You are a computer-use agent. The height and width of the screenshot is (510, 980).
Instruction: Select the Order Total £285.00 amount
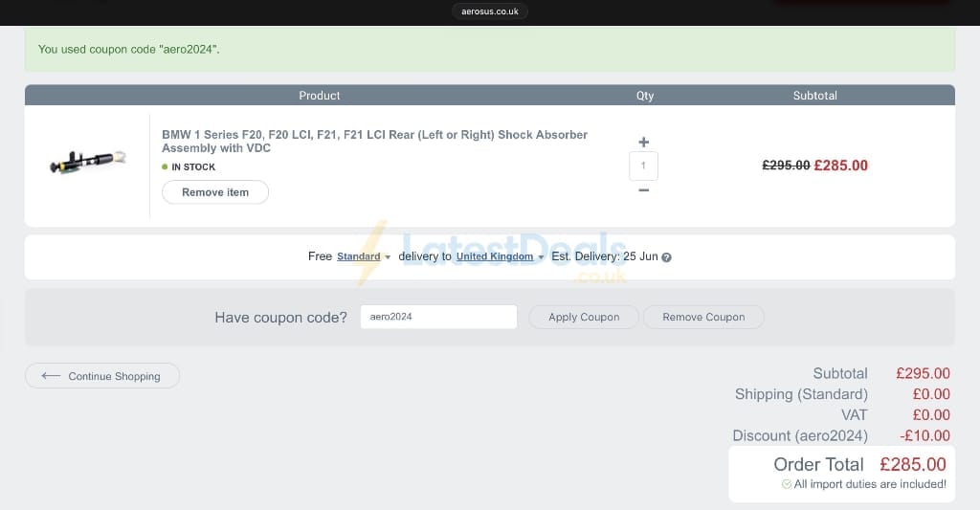pos(912,464)
